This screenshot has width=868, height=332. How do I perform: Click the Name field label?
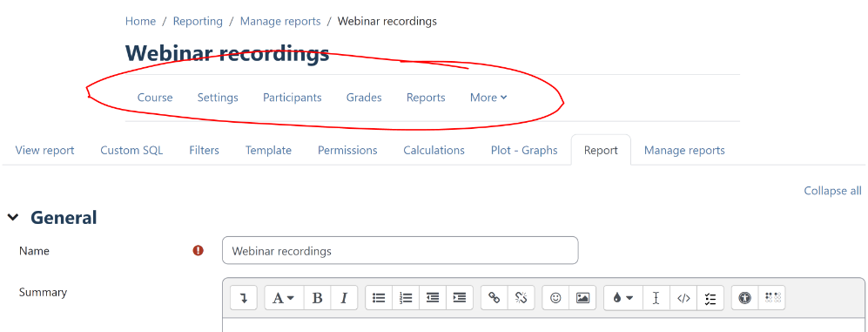coord(34,251)
